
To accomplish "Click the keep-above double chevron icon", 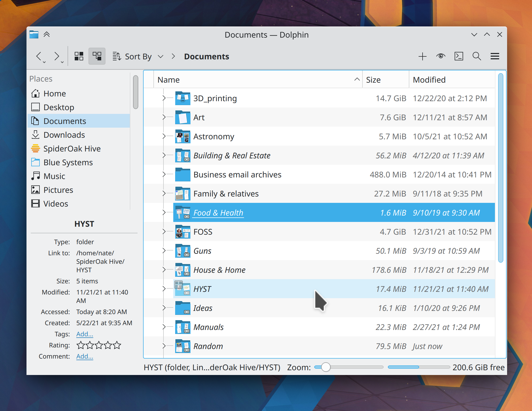I will pyautogui.click(x=47, y=34).
